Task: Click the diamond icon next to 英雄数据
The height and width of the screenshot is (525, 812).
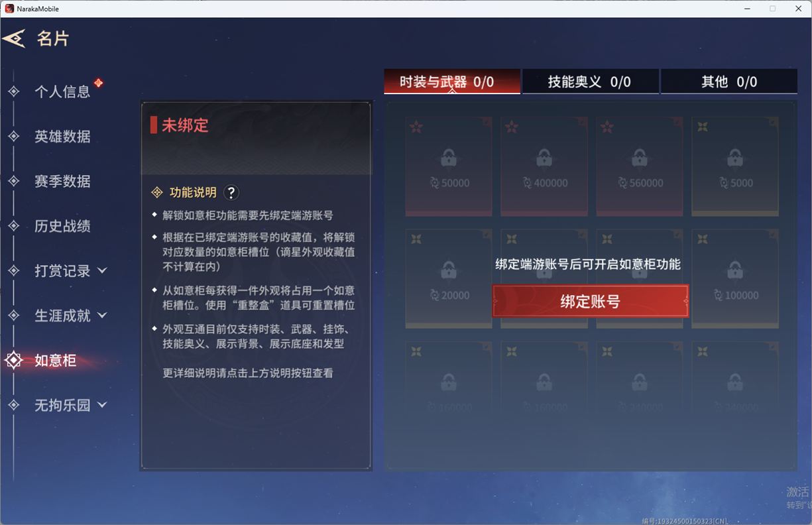Action: (14, 137)
